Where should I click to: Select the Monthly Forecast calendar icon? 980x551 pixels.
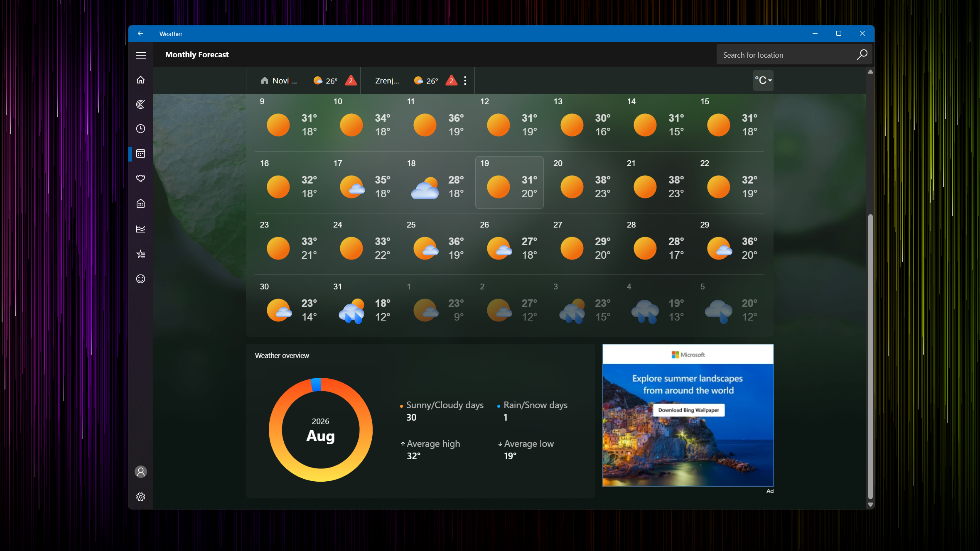pyautogui.click(x=141, y=154)
